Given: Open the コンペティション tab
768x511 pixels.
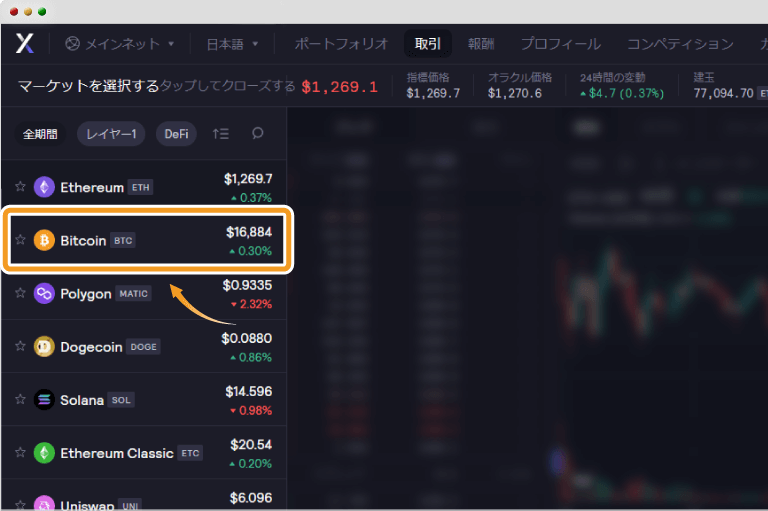Looking at the screenshot, I should 680,44.
